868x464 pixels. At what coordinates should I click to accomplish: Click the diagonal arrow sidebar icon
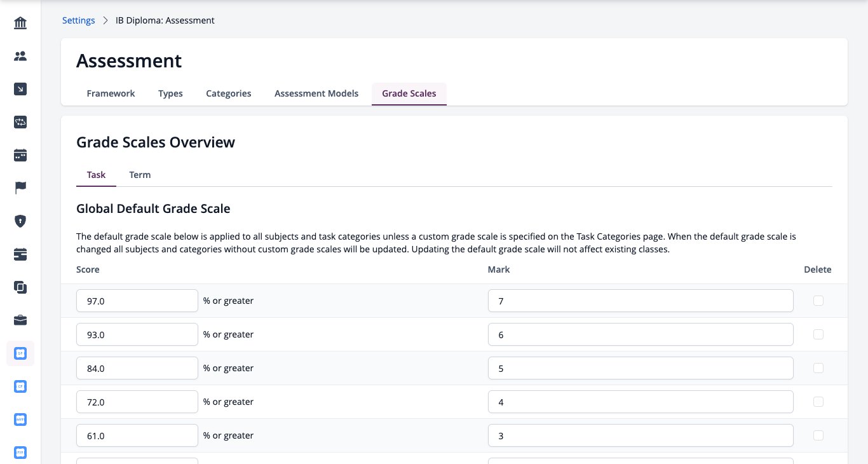pos(20,90)
